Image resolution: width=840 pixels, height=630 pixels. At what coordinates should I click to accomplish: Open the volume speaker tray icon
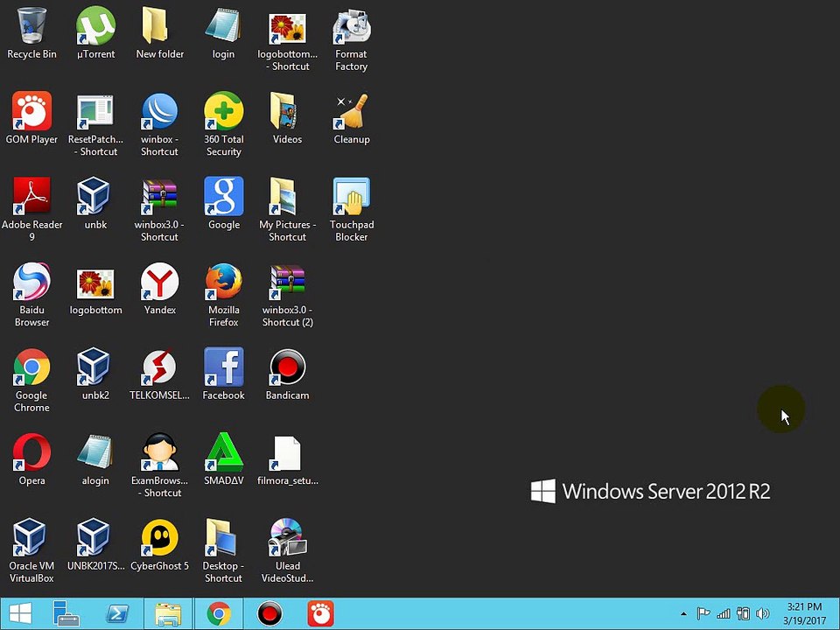[x=762, y=614]
